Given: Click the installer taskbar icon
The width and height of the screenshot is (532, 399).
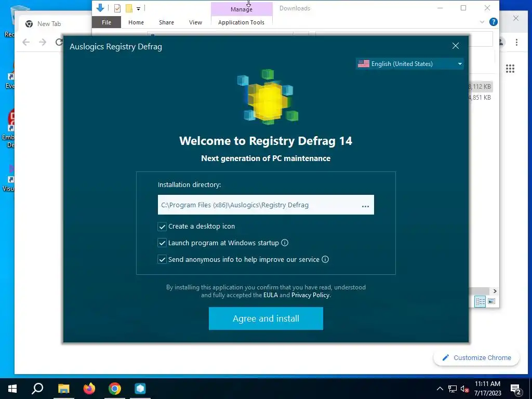Looking at the screenshot, I should [x=140, y=389].
